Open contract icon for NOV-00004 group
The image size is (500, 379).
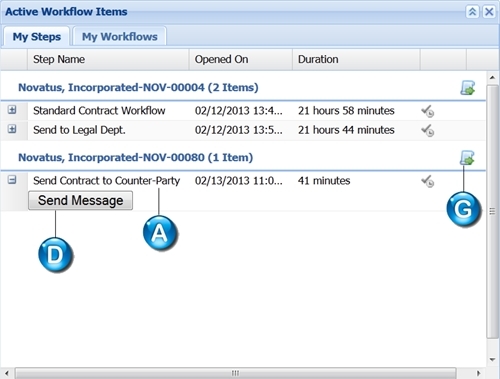tap(467, 88)
